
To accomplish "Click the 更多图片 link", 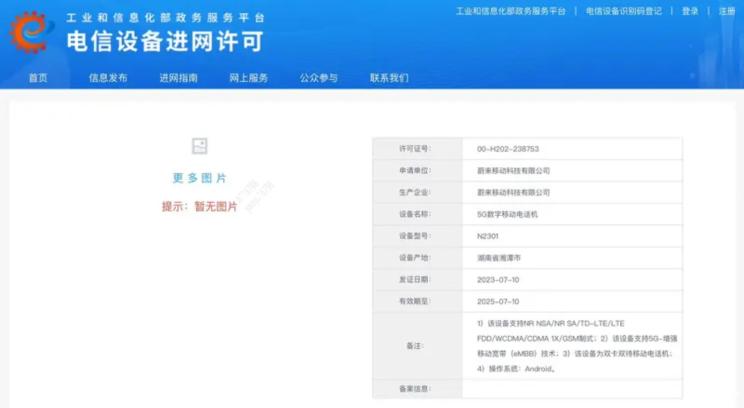I will pyautogui.click(x=199, y=178).
